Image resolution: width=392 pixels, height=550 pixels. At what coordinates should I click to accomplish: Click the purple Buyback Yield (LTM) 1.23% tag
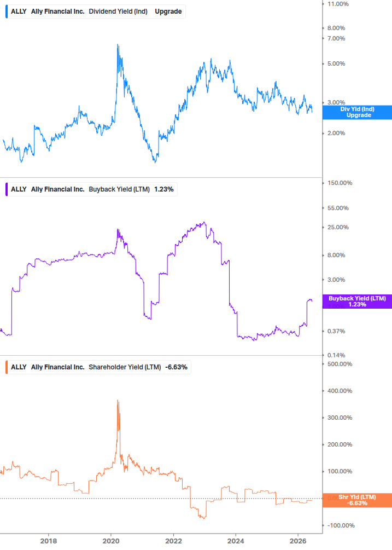pos(357,302)
